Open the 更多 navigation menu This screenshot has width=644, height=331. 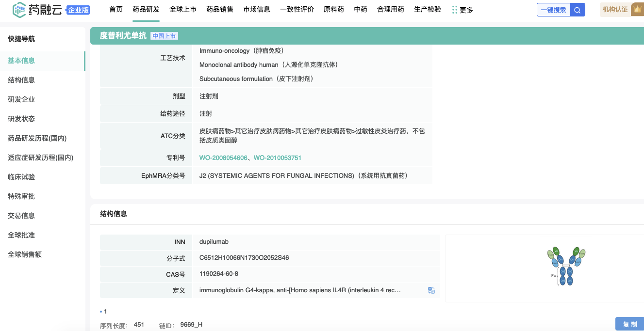click(x=466, y=10)
